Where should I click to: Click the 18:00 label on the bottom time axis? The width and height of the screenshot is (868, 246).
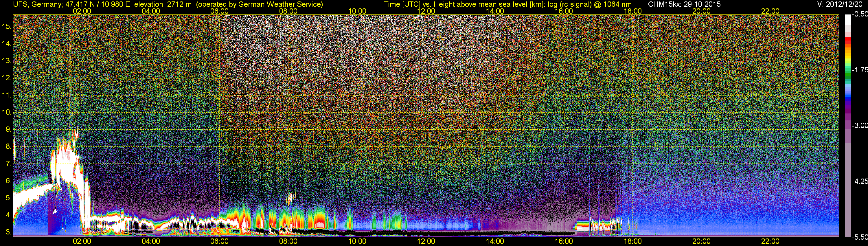click(x=632, y=241)
